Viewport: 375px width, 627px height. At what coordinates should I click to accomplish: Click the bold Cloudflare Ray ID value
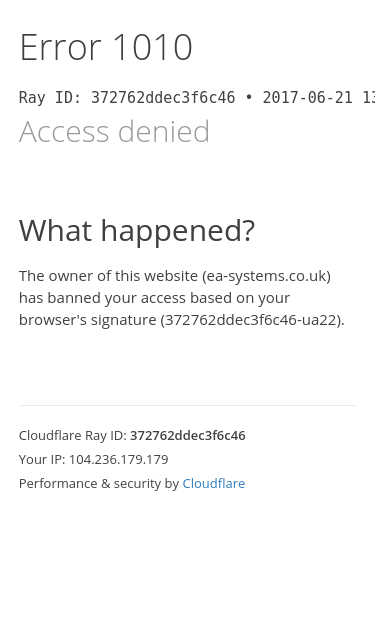click(x=188, y=435)
